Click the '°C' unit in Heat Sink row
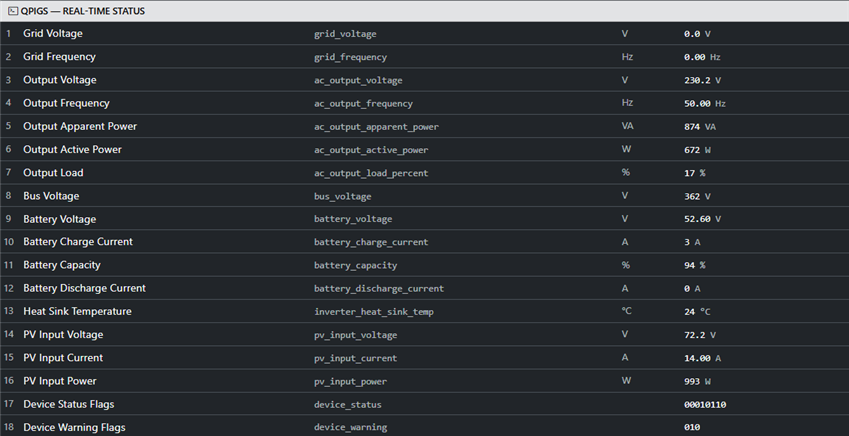The width and height of the screenshot is (849, 436). tap(626, 311)
